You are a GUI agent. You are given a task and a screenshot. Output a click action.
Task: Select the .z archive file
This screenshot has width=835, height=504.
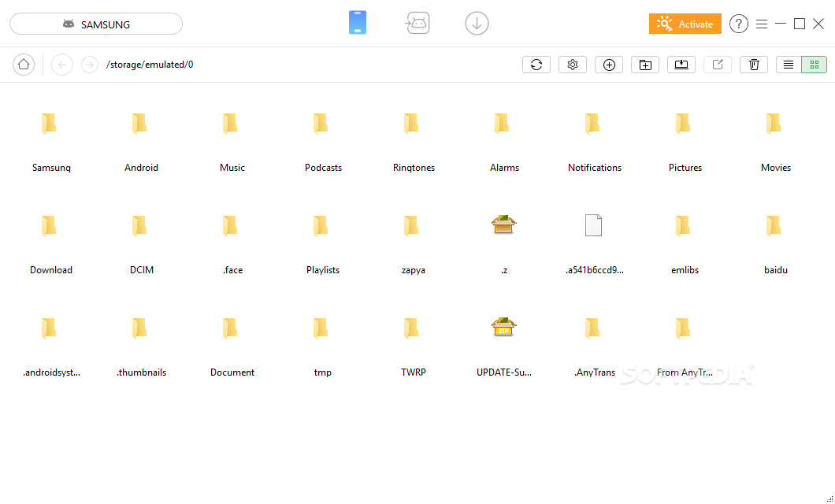[x=504, y=244]
